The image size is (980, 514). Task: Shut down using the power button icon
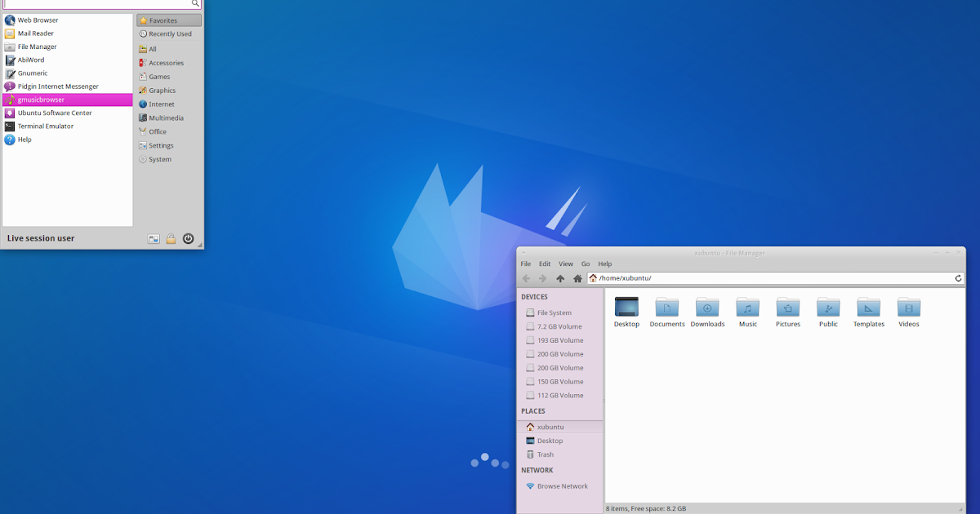188,238
